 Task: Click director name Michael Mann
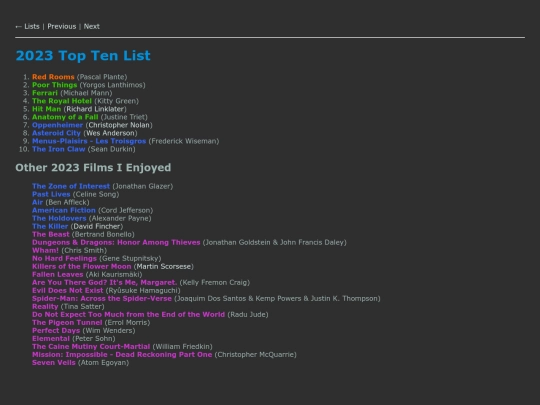tap(86, 93)
